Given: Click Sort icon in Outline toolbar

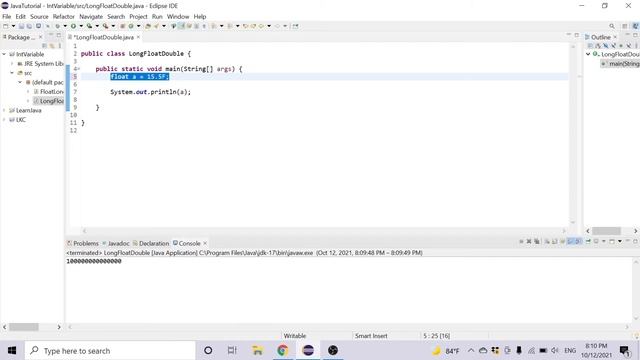Looking at the screenshot, I should [x=598, y=46].
